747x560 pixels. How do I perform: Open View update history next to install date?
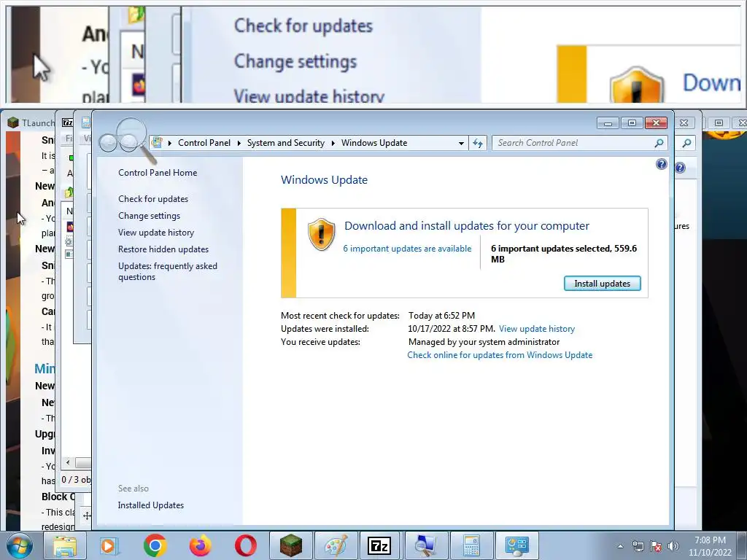pyautogui.click(x=537, y=329)
